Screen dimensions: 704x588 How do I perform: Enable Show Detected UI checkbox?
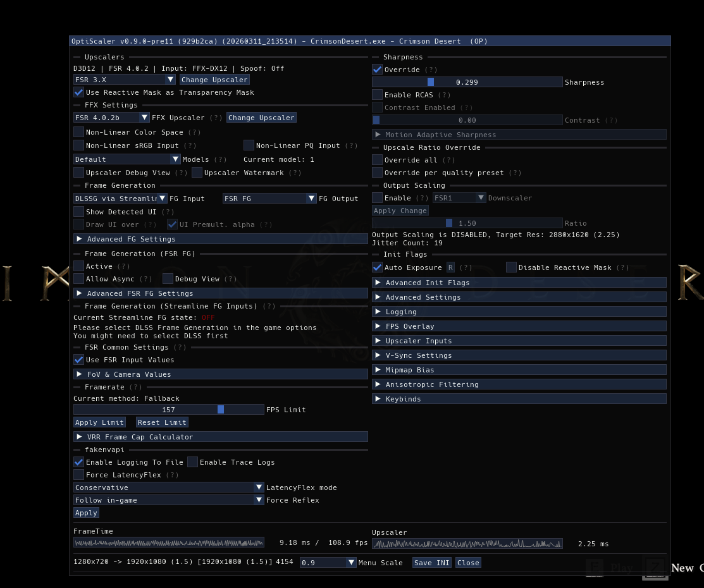[x=78, y=211]
